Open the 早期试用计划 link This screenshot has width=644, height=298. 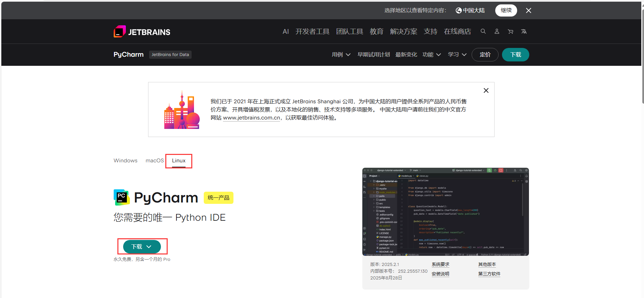click(374, 55)
